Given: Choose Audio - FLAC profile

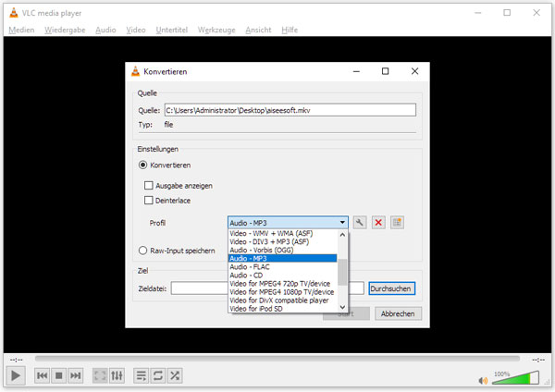Looking at the screenshot, I should point(282,267).
